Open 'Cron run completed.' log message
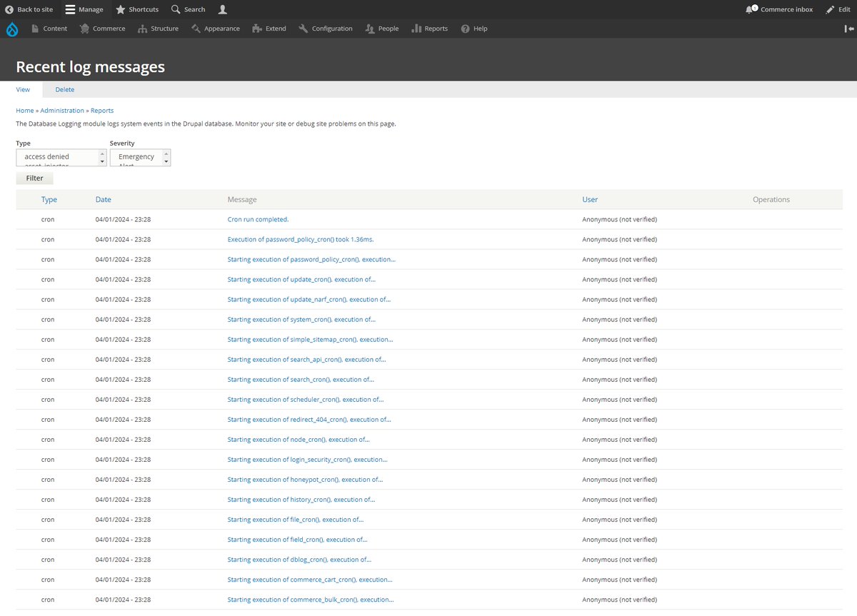This screenshot has height=616, width=857. [258, 220]
